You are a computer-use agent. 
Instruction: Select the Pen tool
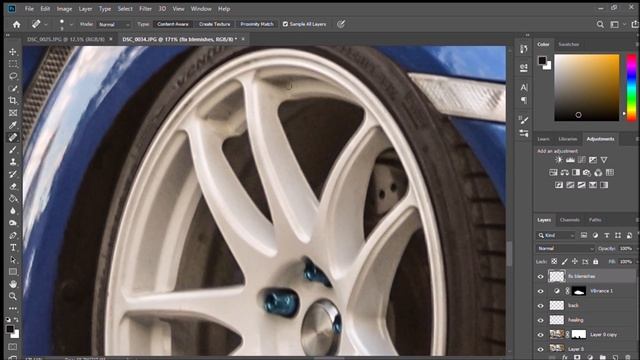pyautogui.click(x=13, y=235)
